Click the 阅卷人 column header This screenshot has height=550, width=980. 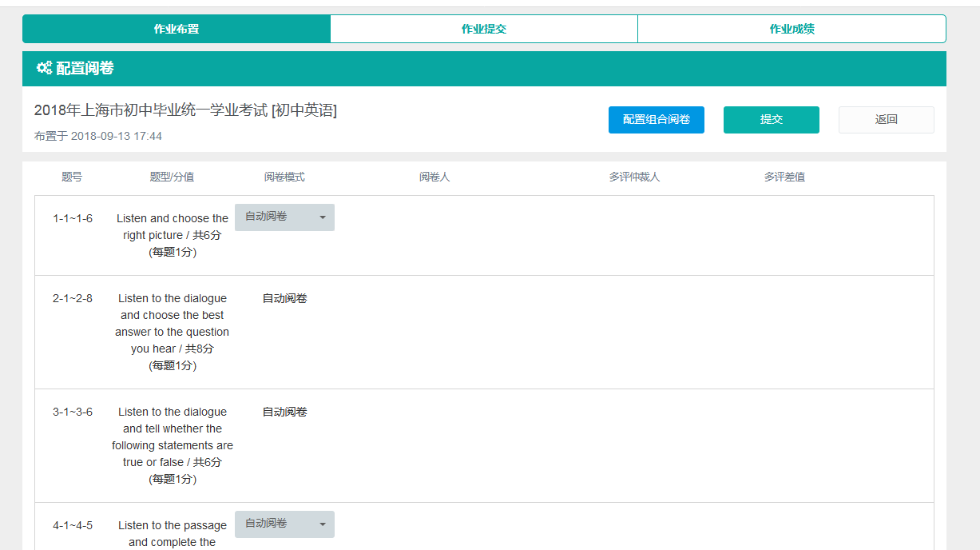434,177
